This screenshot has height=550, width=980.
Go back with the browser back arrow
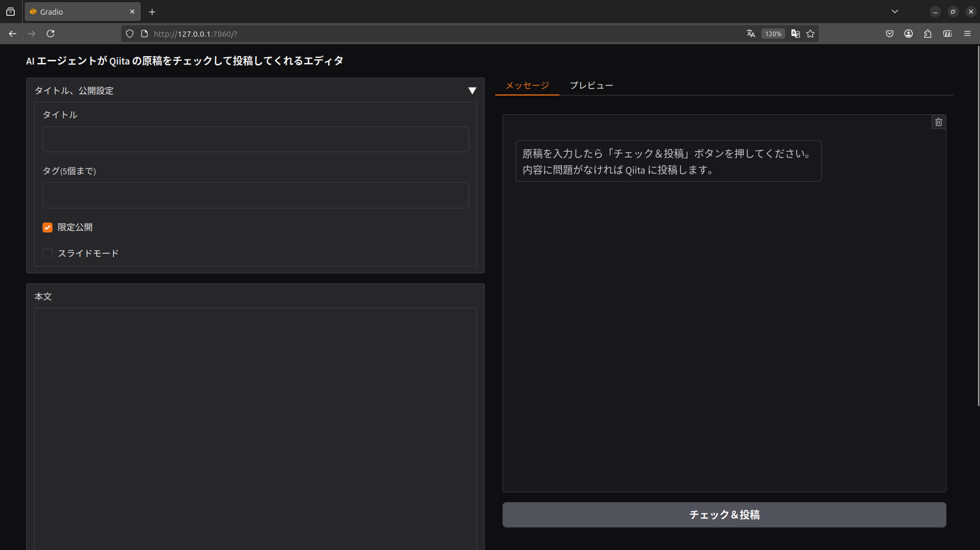(x=13, y=34)
